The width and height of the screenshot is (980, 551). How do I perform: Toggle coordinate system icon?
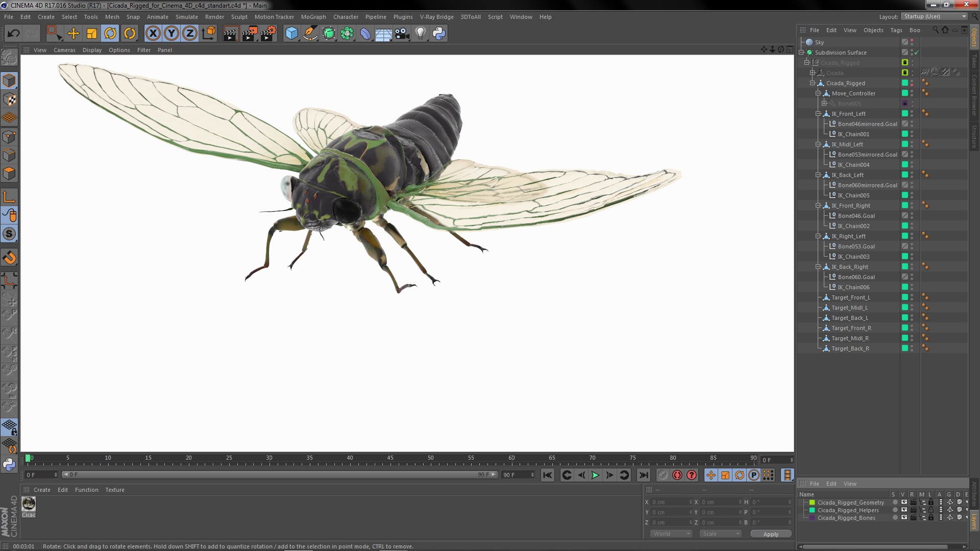pos(208,34)
